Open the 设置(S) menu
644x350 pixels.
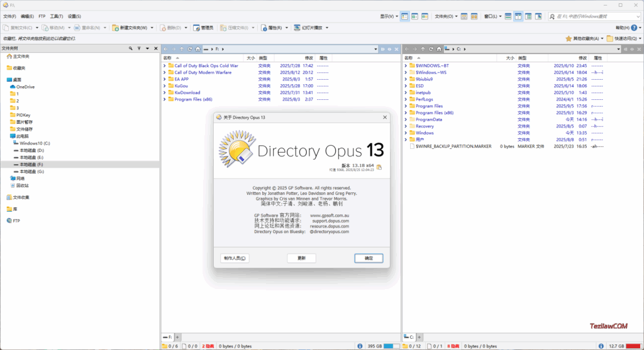click(74, 16)
